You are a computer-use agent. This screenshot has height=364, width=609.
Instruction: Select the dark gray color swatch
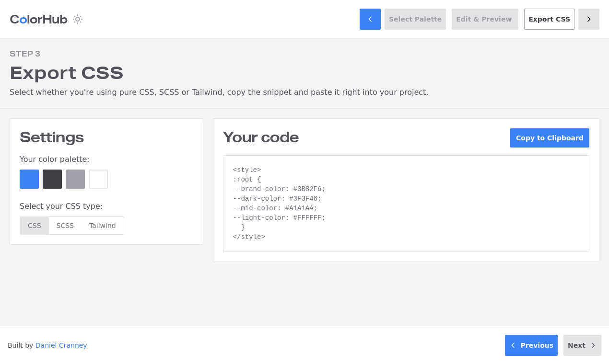(x=52, y=179)
